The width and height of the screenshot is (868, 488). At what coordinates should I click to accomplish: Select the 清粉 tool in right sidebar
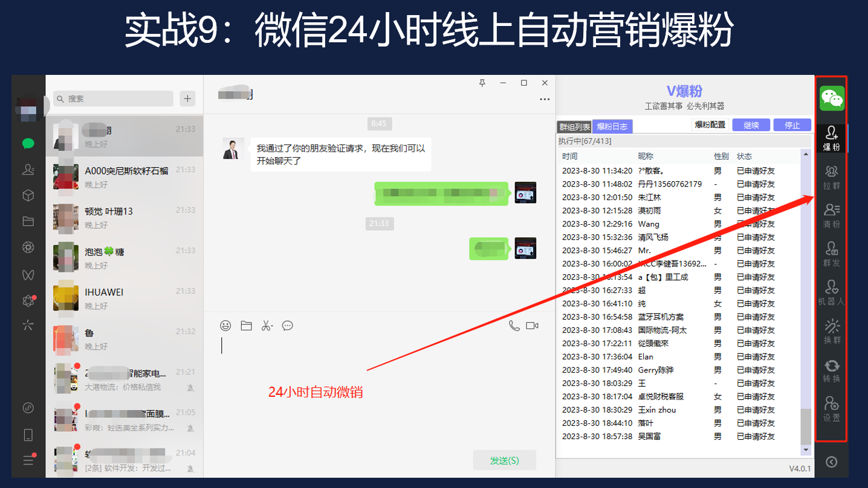(x=832, y=216)
